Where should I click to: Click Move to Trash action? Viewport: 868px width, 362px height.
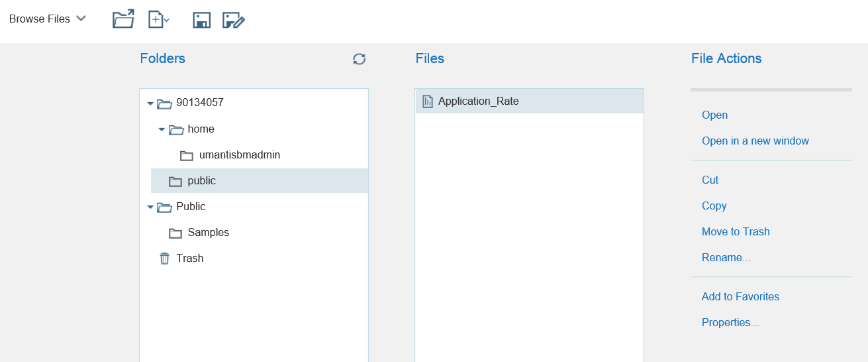pos(735,232)
